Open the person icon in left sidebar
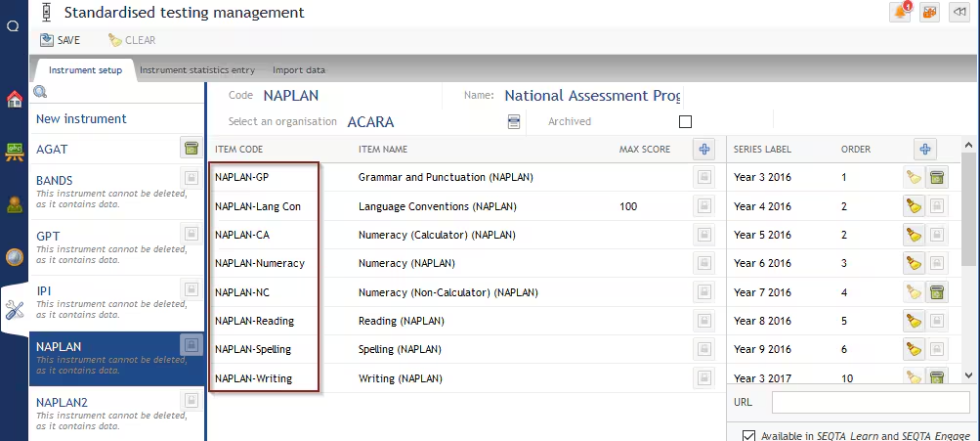 pos(15,204)
